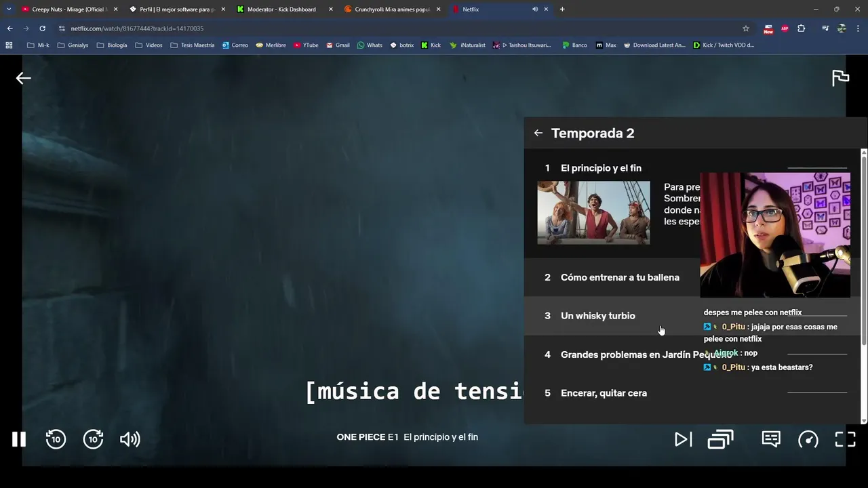The image size is (868, 488).
Task: Rewind 10 seconds
Action: [56, 439]
